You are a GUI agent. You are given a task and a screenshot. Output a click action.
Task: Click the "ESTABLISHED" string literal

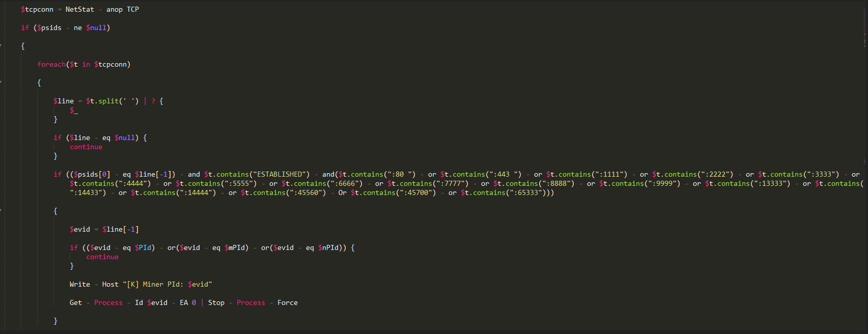(279, 174)
